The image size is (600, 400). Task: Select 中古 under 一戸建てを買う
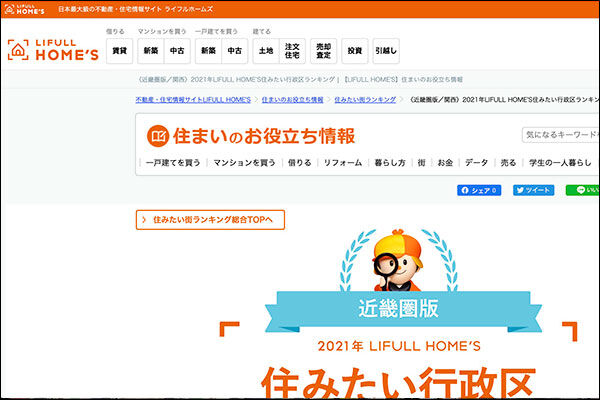click(235, 51)
